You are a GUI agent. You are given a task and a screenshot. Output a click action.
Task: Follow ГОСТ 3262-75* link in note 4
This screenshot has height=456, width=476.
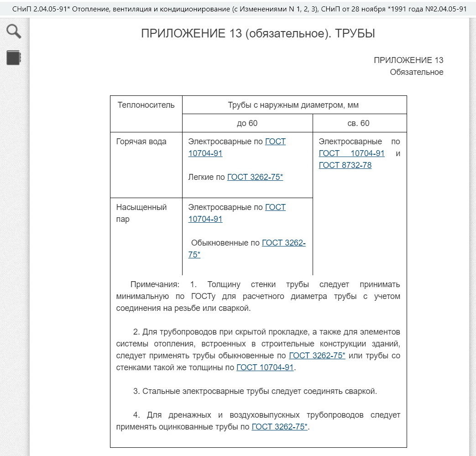coord(280,427)
